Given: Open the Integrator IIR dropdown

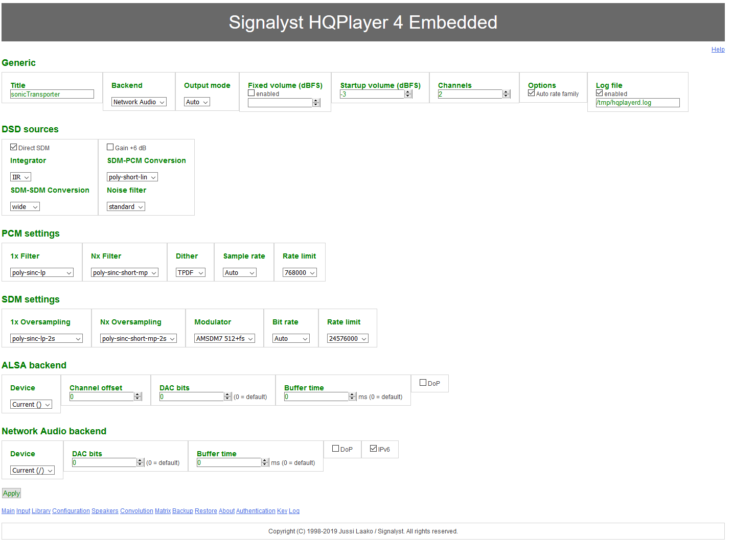Looking at the screenshot, I should (20, 177).
